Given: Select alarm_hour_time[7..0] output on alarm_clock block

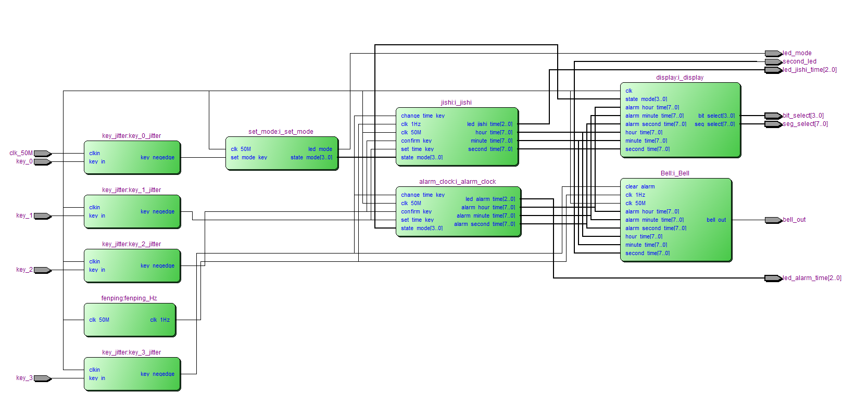Looking at the screenshot, I should coord(488,208).
